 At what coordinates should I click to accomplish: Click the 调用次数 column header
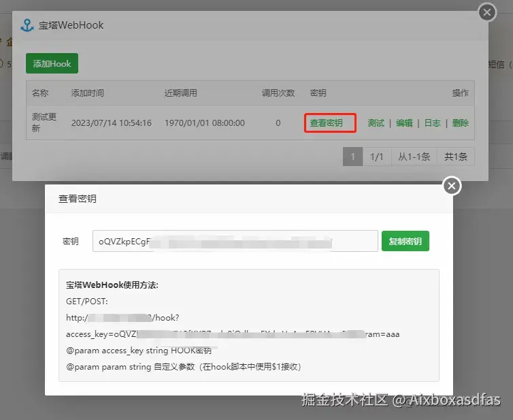[x=278, y=93]
